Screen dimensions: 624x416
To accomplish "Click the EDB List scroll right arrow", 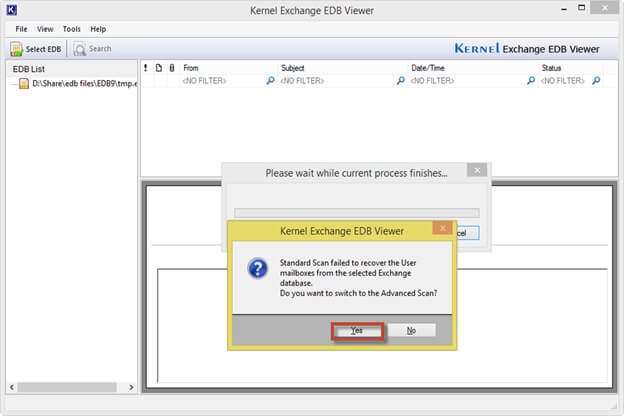I will click(x=131, y=387).
